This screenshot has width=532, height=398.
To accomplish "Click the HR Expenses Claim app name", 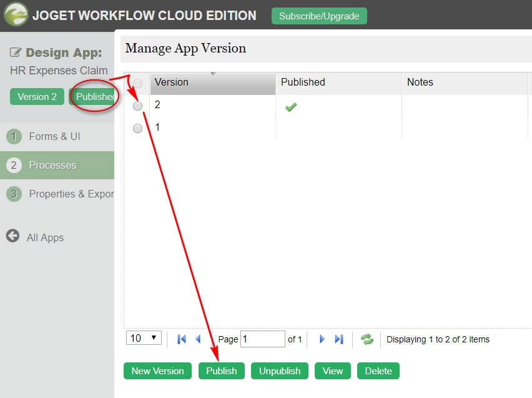I will tap(59, 71).
